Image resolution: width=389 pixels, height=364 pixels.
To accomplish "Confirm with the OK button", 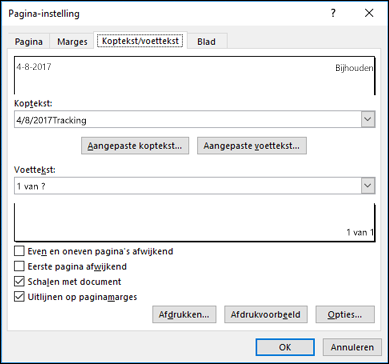I will (285, 347).
